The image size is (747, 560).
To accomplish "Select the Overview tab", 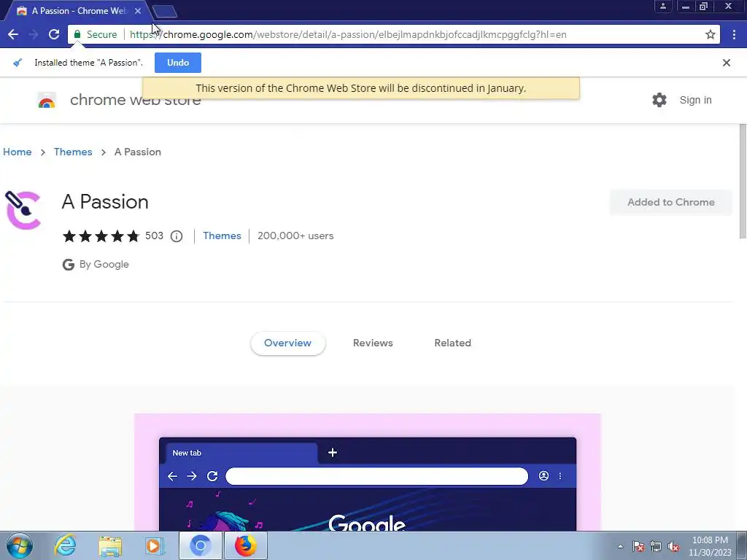I will tap(287, 343).
